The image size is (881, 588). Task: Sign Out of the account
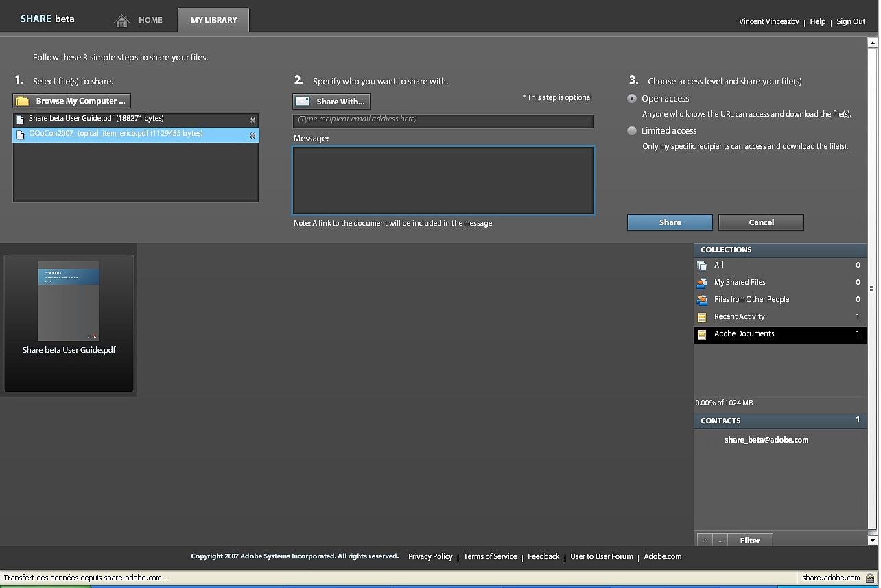[851, 21]
